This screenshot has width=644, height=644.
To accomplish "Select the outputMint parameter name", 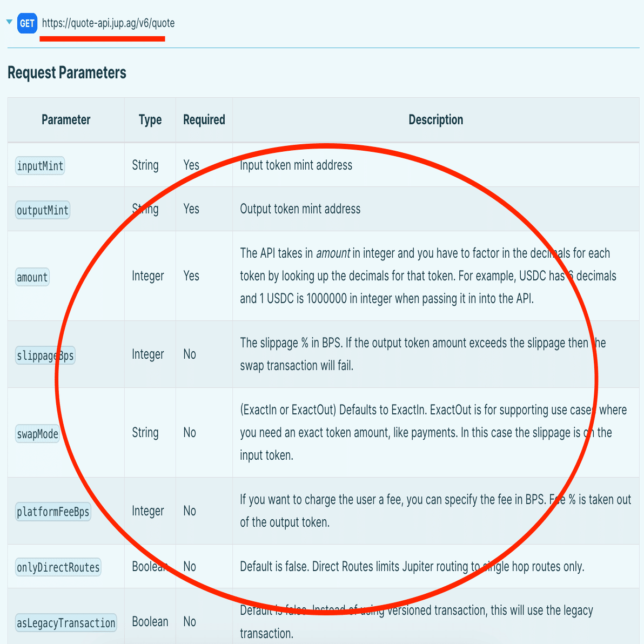I will point(43,210).
